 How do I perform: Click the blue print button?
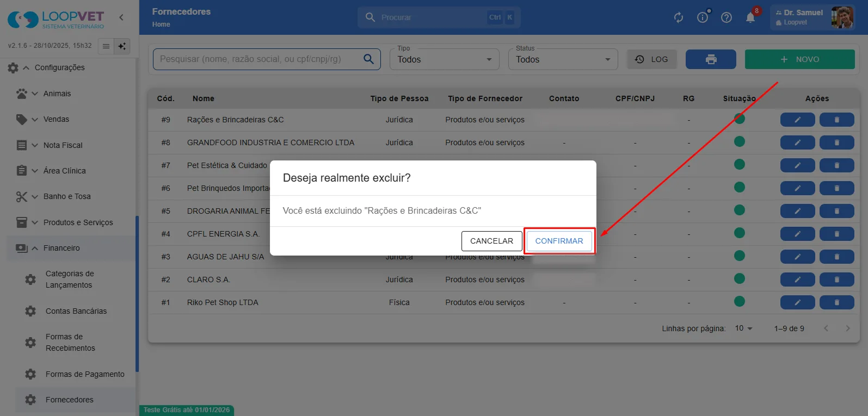[711, 59]
